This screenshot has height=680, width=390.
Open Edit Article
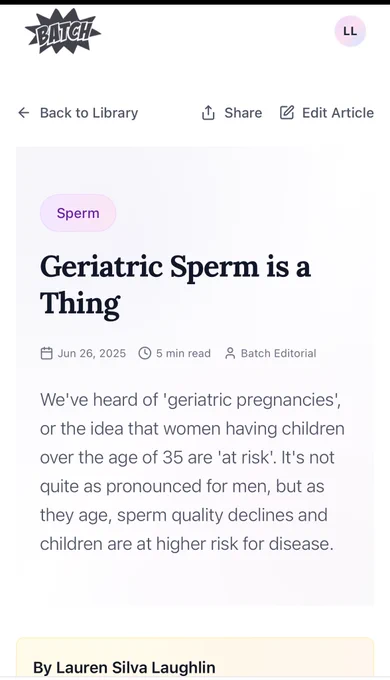[338, 113]
